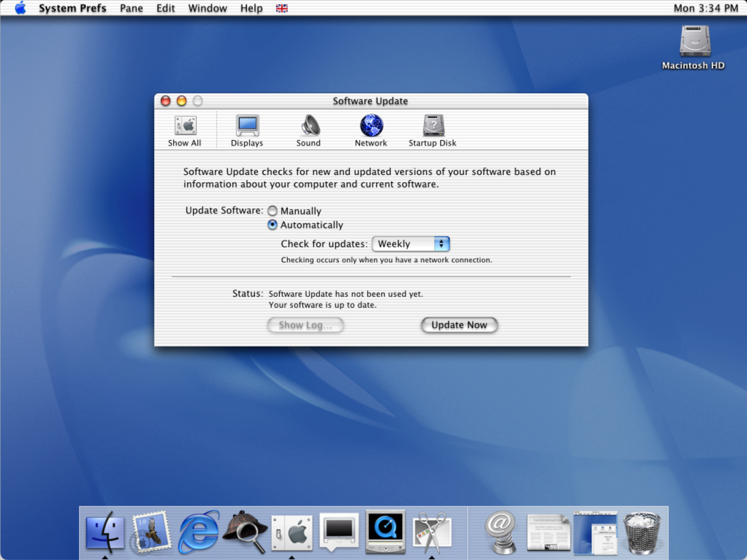Open the Pane menu
The image size is (747, 560).
pos(131,8)
